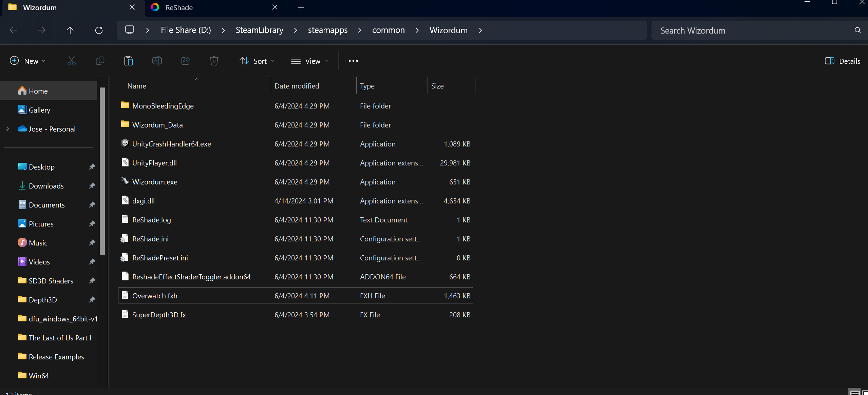Expand chevron after steamapps breadcrumb

point(360,31)
